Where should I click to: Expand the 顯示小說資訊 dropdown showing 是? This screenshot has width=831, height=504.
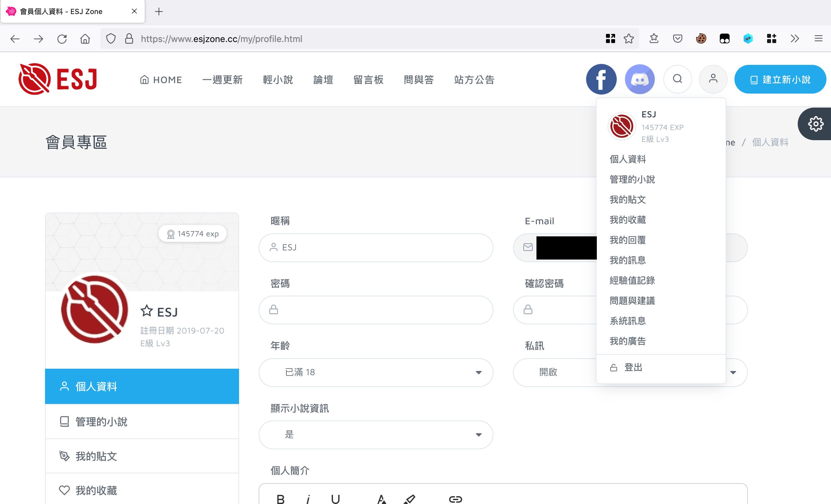pos(376,435)
